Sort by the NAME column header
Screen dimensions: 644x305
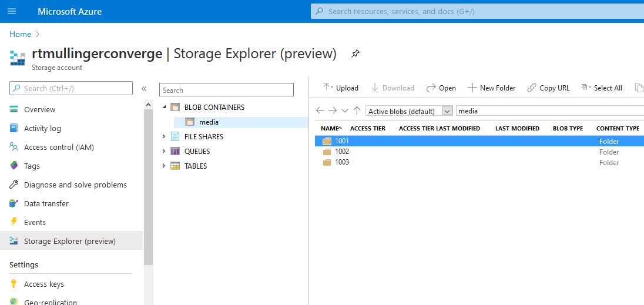(x=331, y=129)
